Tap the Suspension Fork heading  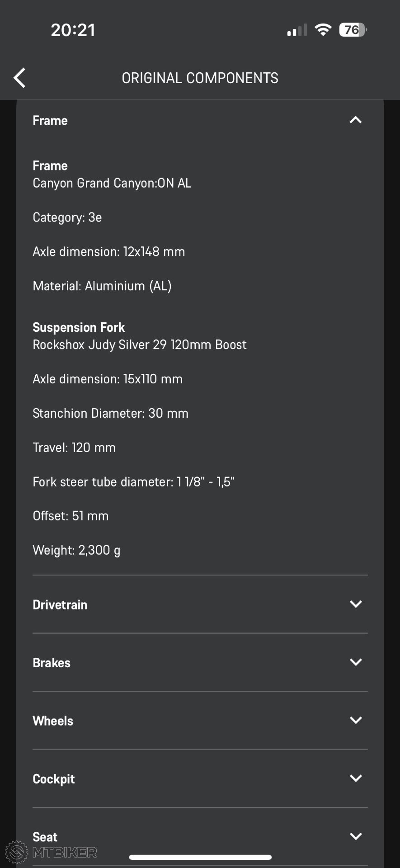click(79, 327)
